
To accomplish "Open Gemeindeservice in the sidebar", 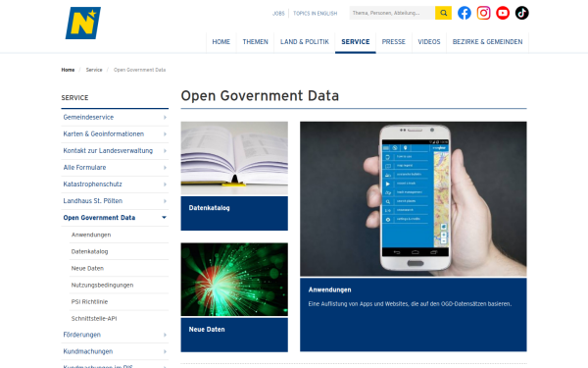I will click(x=88, y=117).
